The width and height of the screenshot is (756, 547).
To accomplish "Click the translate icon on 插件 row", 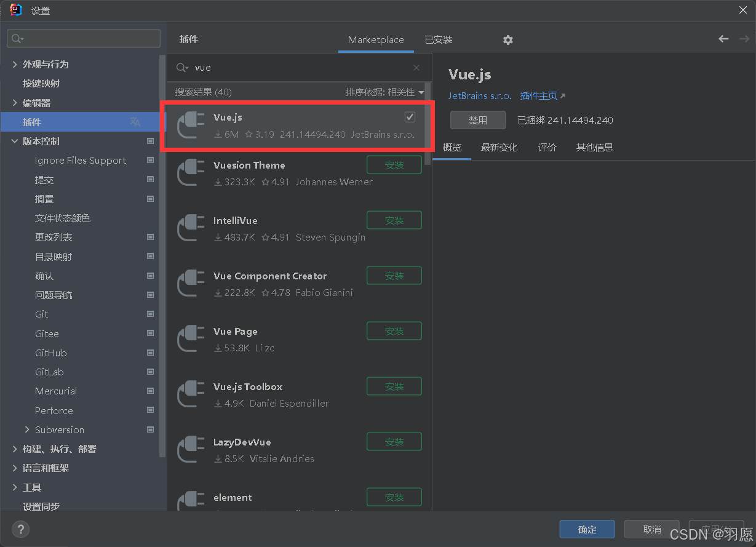I will [135, 122].
